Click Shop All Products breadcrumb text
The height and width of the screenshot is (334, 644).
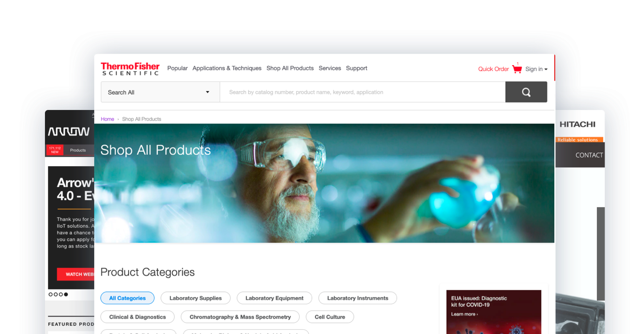[142, 119]
